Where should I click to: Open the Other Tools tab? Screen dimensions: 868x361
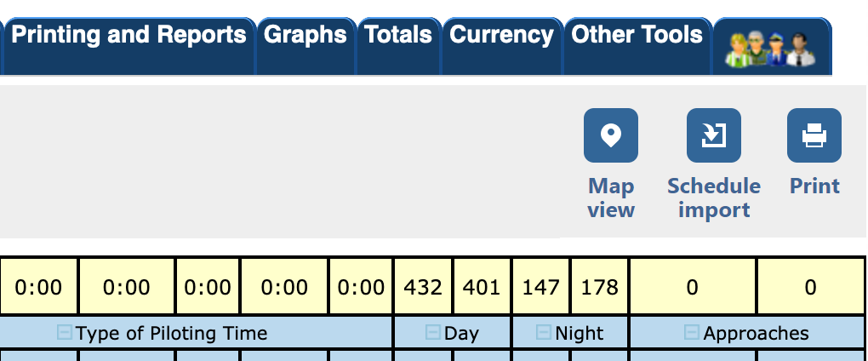click(637, 36)
